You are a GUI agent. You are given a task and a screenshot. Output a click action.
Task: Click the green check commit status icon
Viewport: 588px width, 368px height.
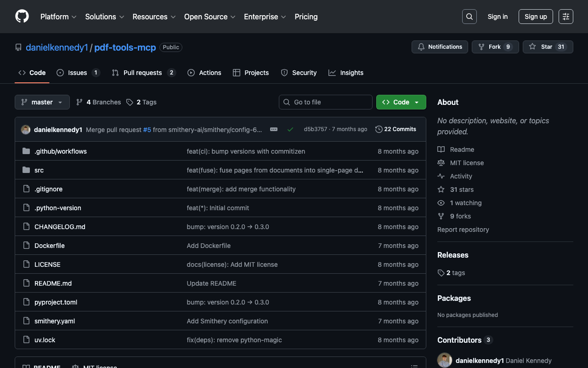point(290,129)
